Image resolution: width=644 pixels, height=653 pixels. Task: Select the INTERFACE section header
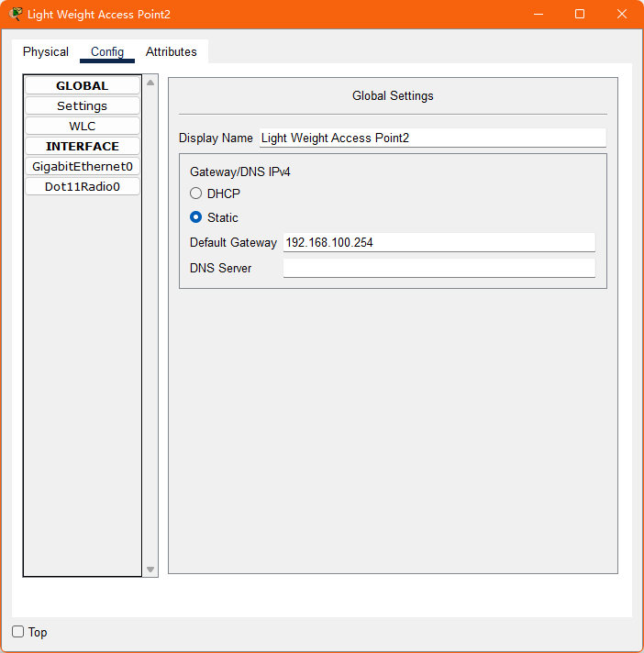[x=82, y=146]
